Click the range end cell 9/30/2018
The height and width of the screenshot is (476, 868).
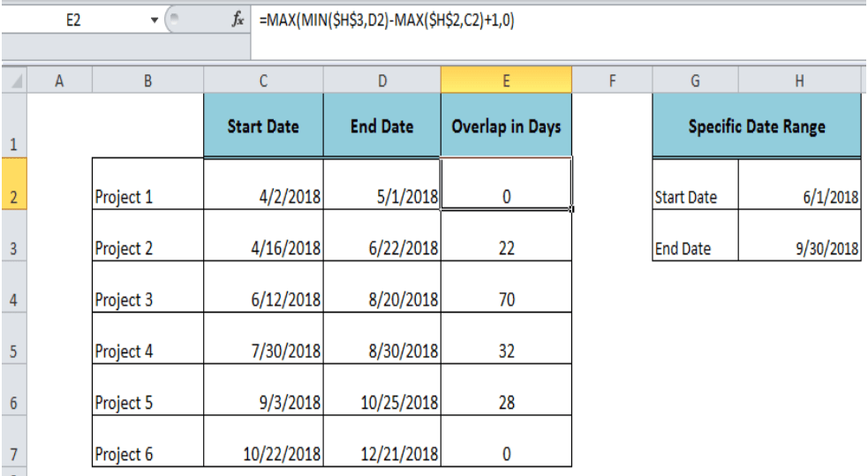pyautogui.click(x=799, y=235)
